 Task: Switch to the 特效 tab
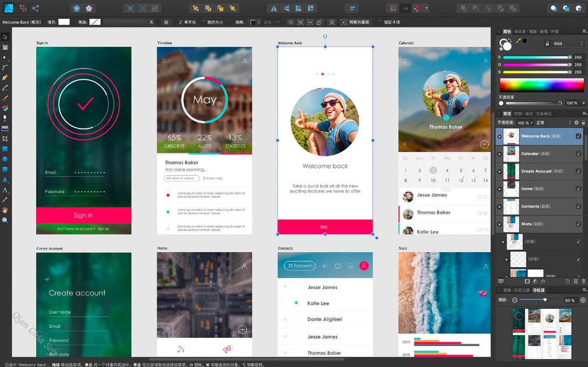(x=518, y=114)
